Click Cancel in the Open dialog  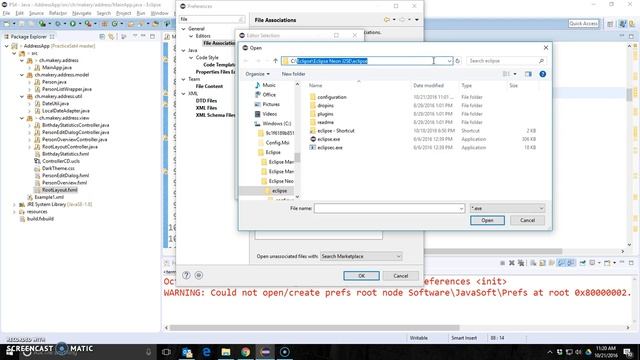(527, 220)
